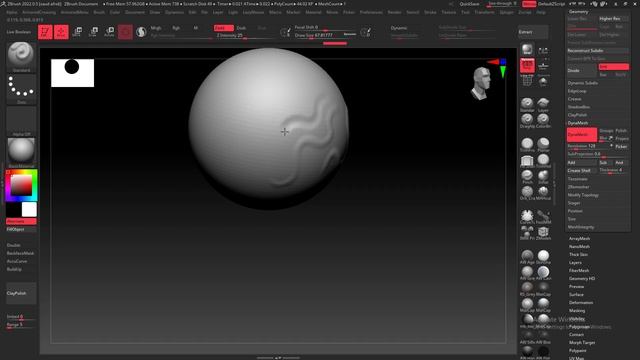Open the Brush menu
This screenshot has height=360, width=640.
click(x=99, y=12)
